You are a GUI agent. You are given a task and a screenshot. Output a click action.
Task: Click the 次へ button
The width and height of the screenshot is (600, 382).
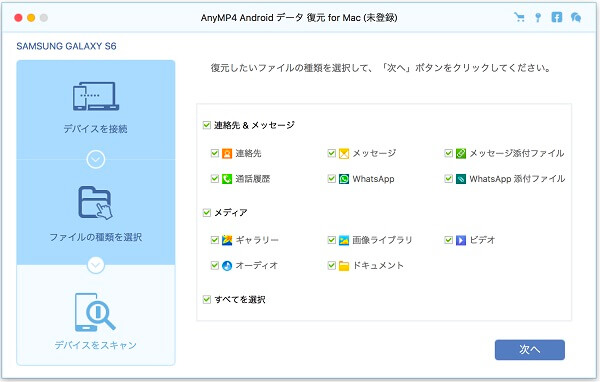pos(530,349)
